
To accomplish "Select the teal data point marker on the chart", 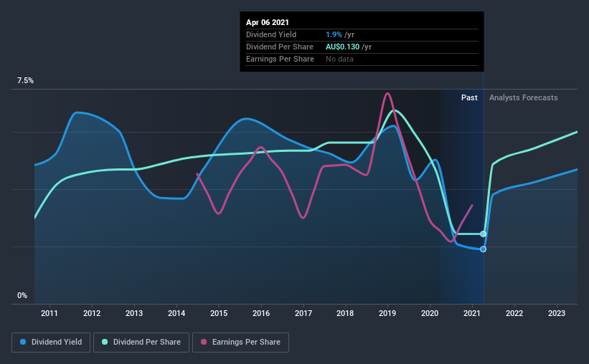I will [483, 234].
